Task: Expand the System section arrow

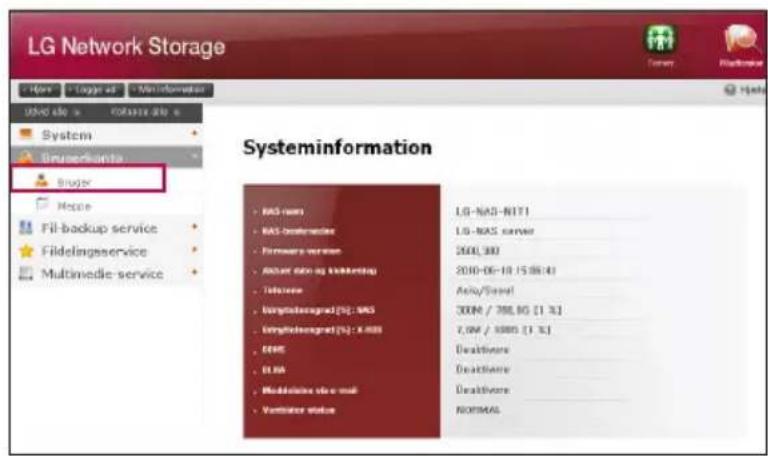Action: (x=194, y=133)
